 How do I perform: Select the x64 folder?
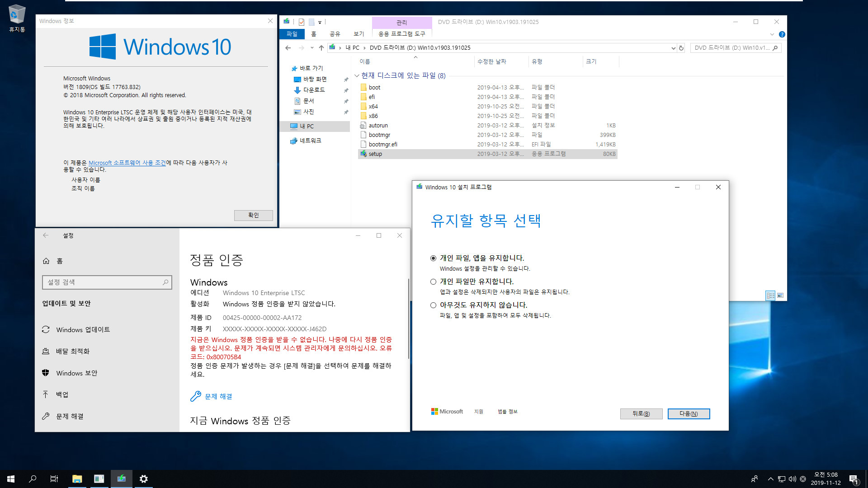(373, 106)
